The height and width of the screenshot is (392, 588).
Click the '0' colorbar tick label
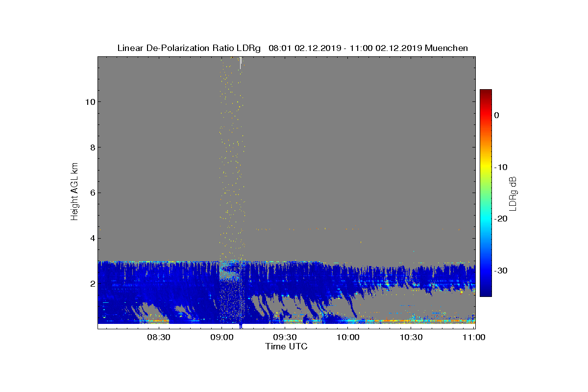pos(496,115)
